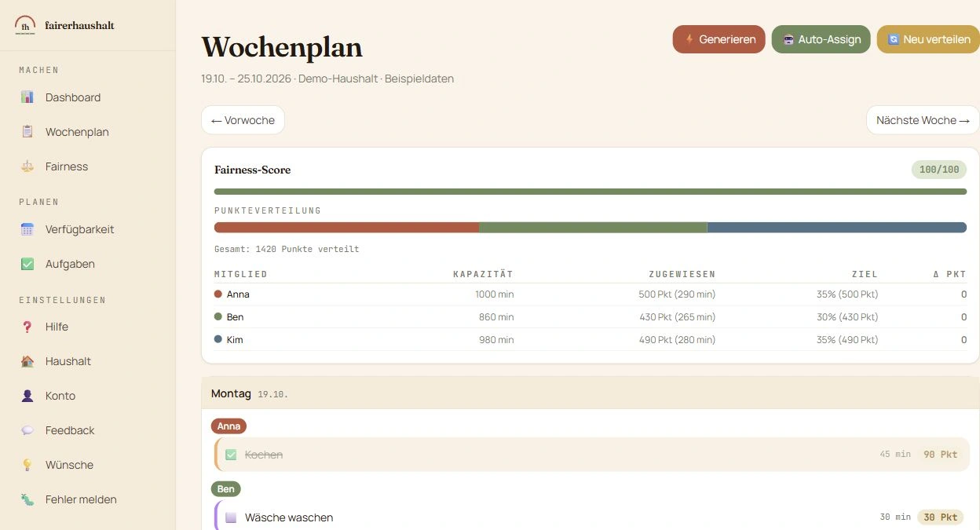Click the Anna member tag under Montag
The image size is (980, 530).
click(x=229, y=426)
